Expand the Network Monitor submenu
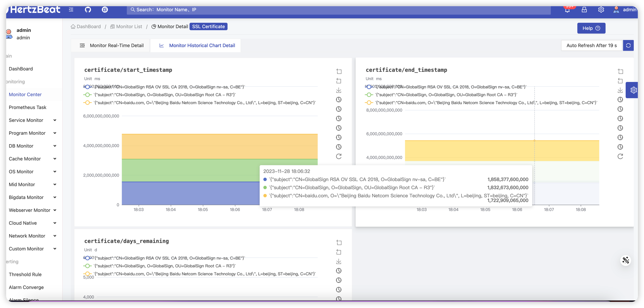Image resolution: width=644 pixels, height=308 pixels. 32,236
